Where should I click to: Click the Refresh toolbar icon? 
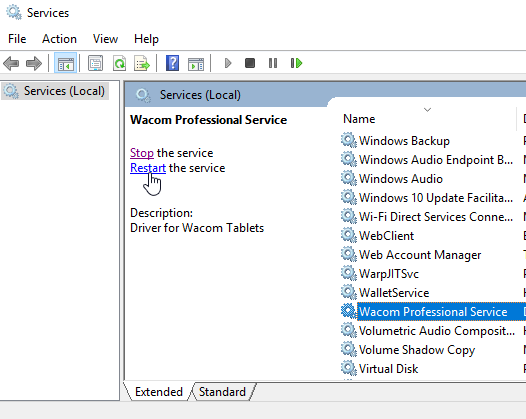119,63
